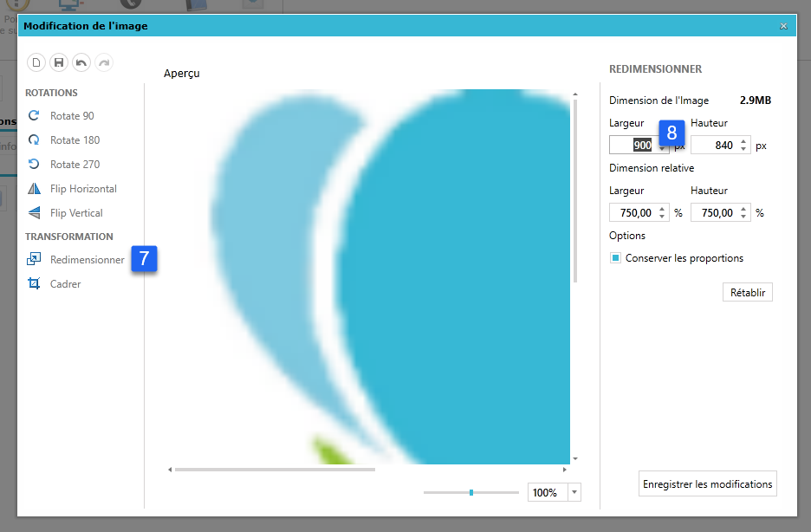
Task: Open the 100% zoom dropdown arrow
Action: [x=574, y=492]
